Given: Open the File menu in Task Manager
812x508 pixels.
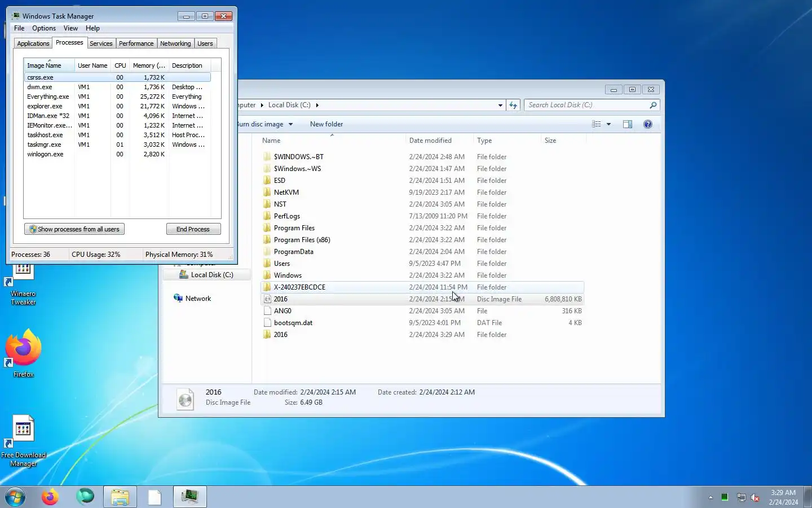Looking at the screenshot, I should click(19, 28).
